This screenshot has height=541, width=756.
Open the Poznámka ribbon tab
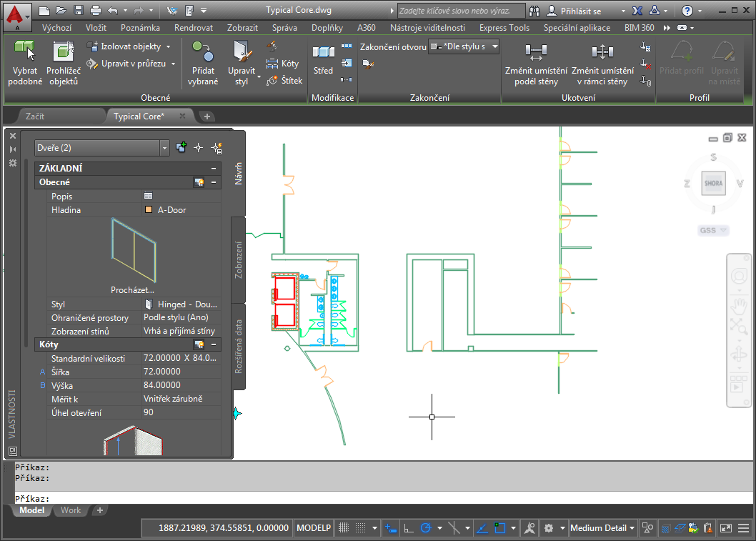point(140,28)
